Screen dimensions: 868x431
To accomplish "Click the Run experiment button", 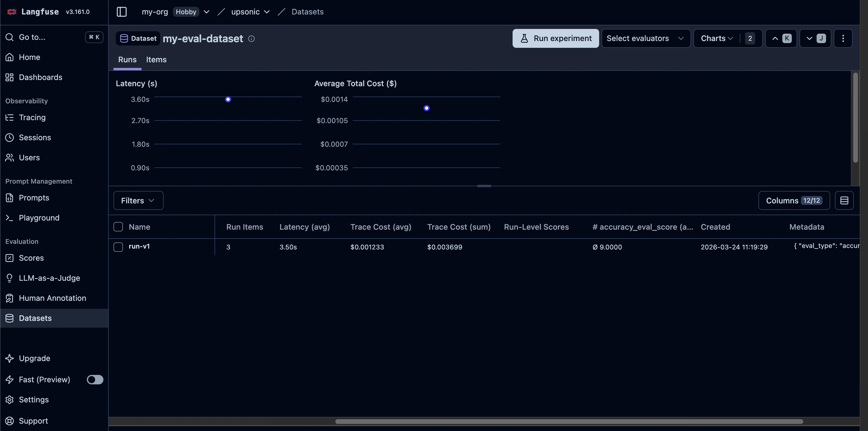I will point(555,38).
